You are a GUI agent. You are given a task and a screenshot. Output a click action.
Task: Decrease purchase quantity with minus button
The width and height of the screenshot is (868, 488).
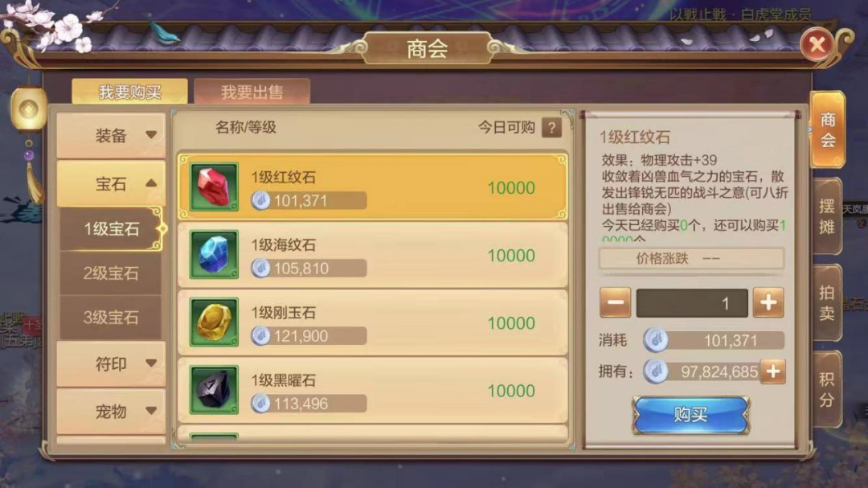[615, 302]
